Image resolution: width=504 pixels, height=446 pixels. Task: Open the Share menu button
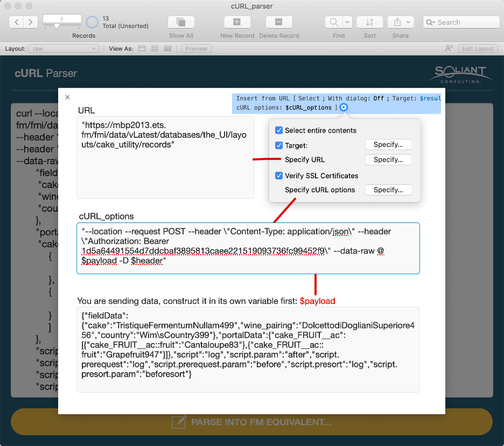pos(401,22)
